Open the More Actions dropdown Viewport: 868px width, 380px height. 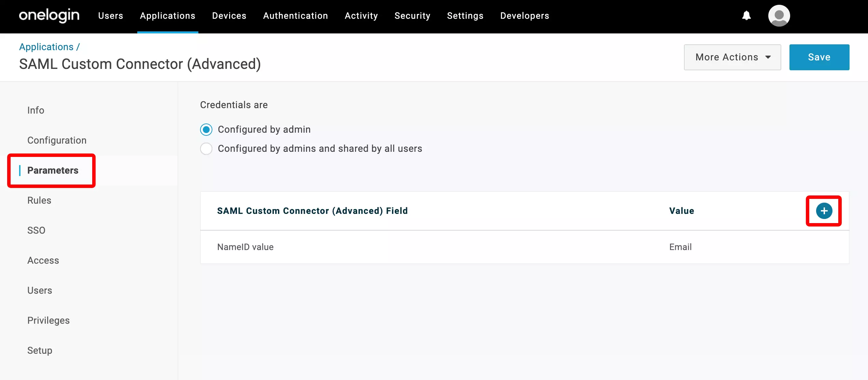732,57
